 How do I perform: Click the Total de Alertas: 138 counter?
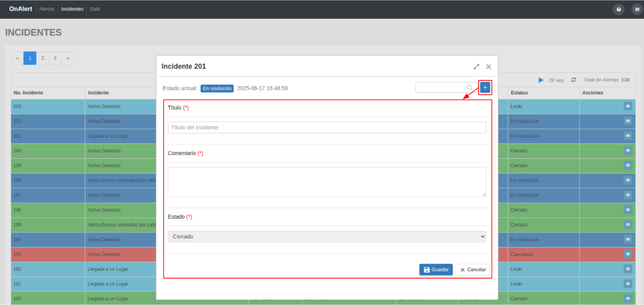coord(607,80)
